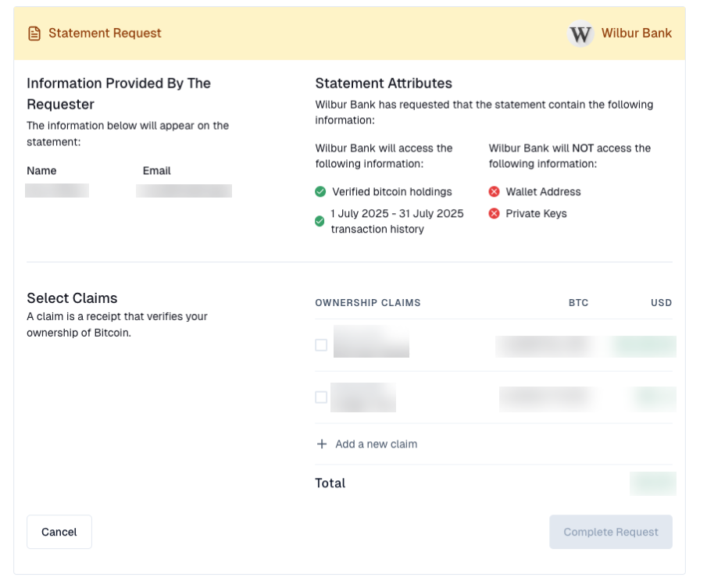Click the Cancel button

(x=59, y=532)
